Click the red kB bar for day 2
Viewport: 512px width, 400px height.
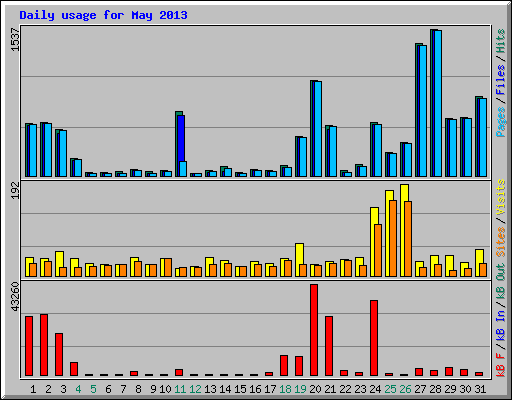pos(44,345)
